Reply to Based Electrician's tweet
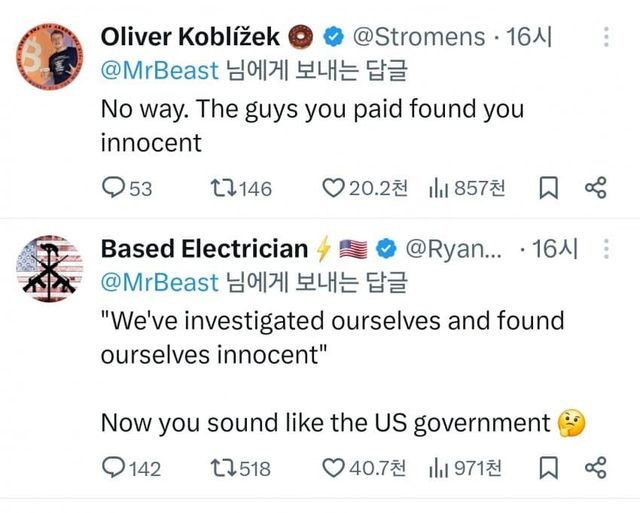 coord(114,467)
